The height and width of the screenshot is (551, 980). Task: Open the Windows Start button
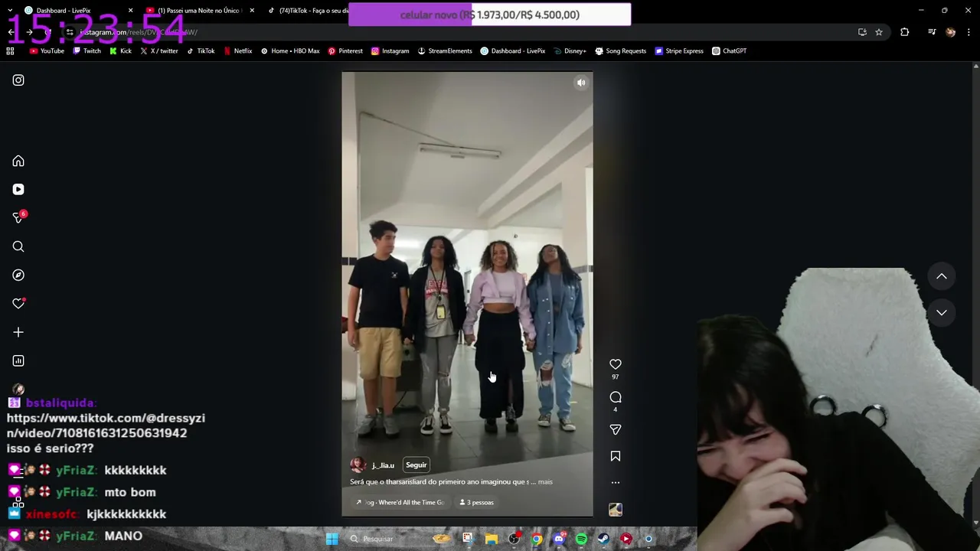point(332,539)
